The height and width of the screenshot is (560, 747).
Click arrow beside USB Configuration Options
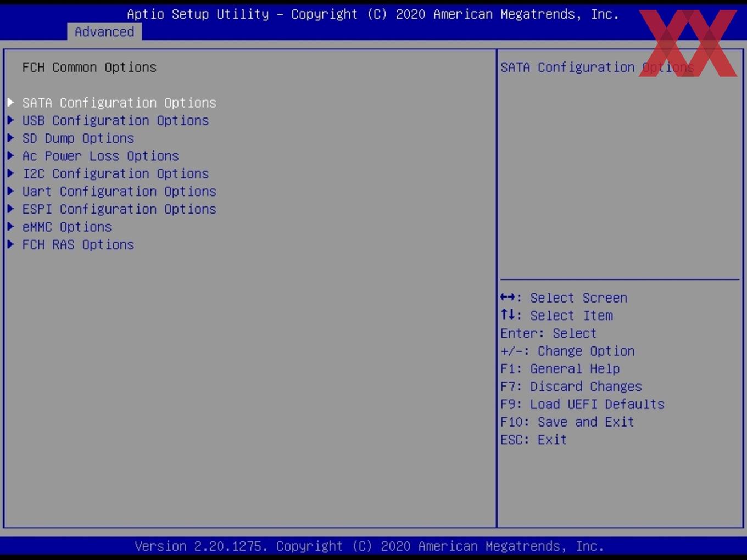pos(10,120)
